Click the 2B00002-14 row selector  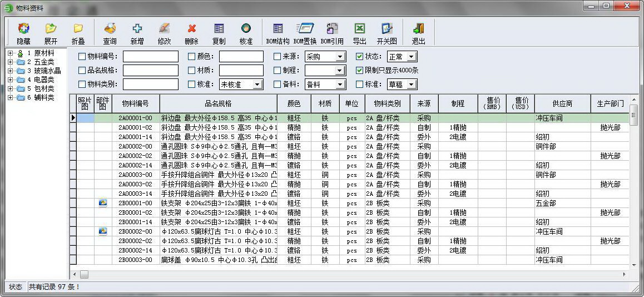pyautogui.click(x=73, y=250)
